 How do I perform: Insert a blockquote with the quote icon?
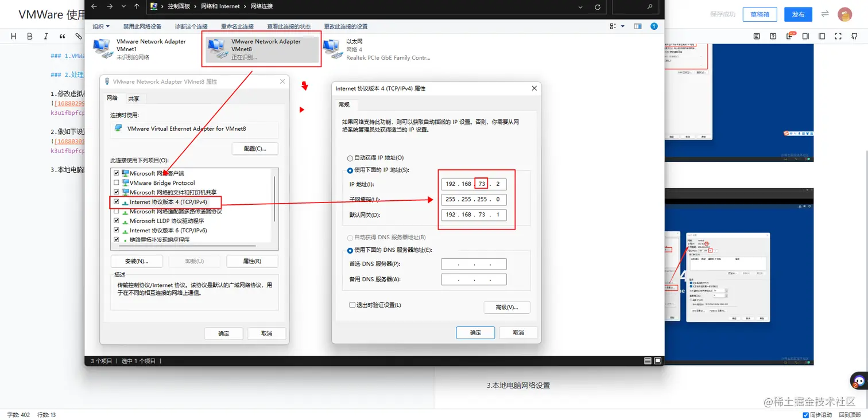(62, 36)
